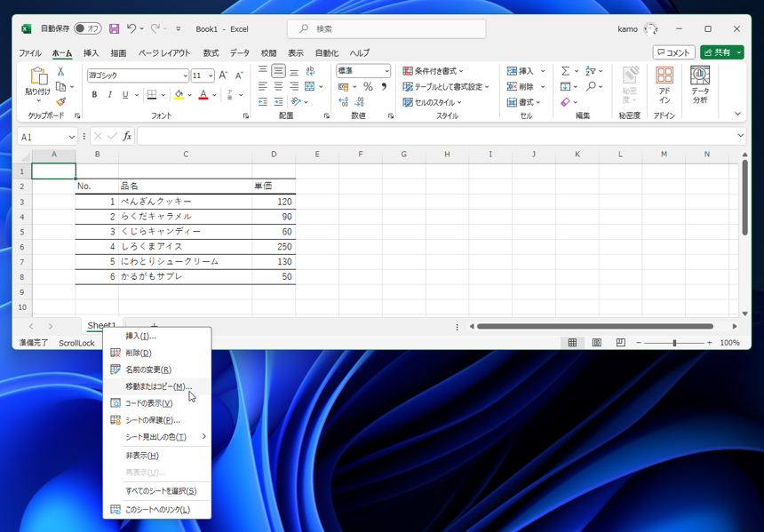
Task: Click the コメント button
Action: pos(674,52)
